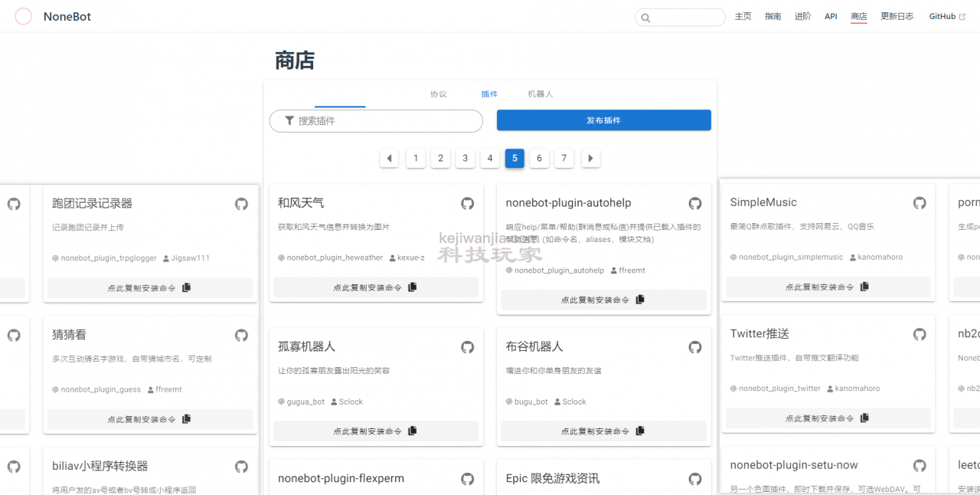The image size is (980, 495).
Task: Select current page 5 button
Action: [514, 159]
